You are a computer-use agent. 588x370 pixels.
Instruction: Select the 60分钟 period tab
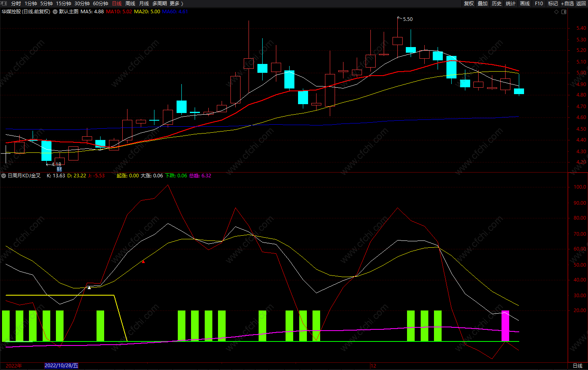point(101,4)
